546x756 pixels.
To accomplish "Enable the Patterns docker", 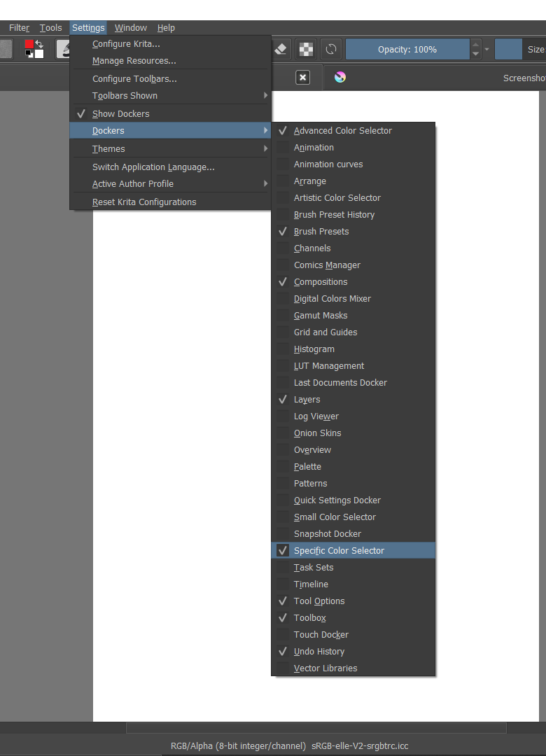I will coord(353,484).
